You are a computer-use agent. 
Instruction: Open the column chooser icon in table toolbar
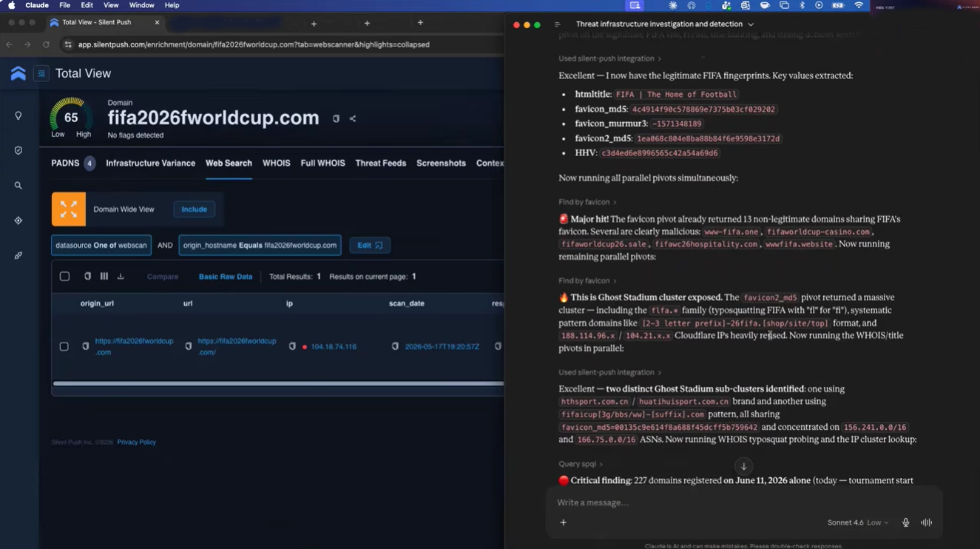[104, 276]
